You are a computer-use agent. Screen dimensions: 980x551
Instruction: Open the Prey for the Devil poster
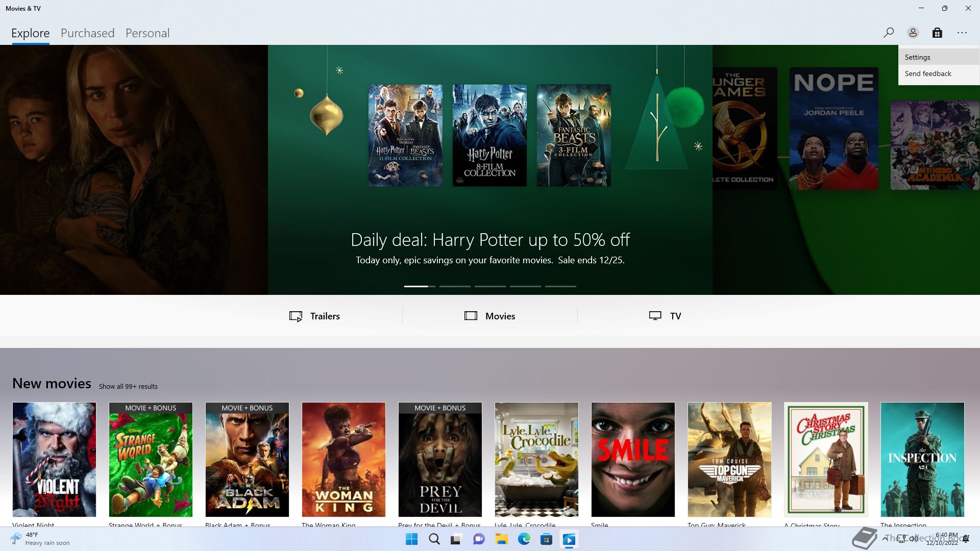440,459
